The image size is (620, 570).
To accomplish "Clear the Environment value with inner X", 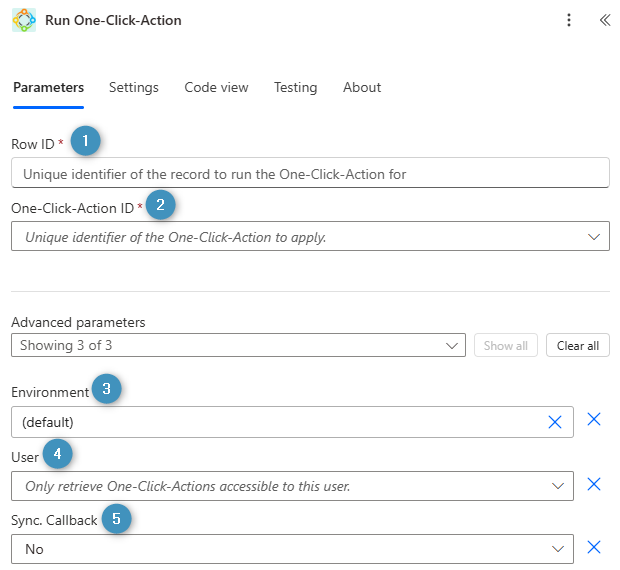I will [x=555, y=422].
